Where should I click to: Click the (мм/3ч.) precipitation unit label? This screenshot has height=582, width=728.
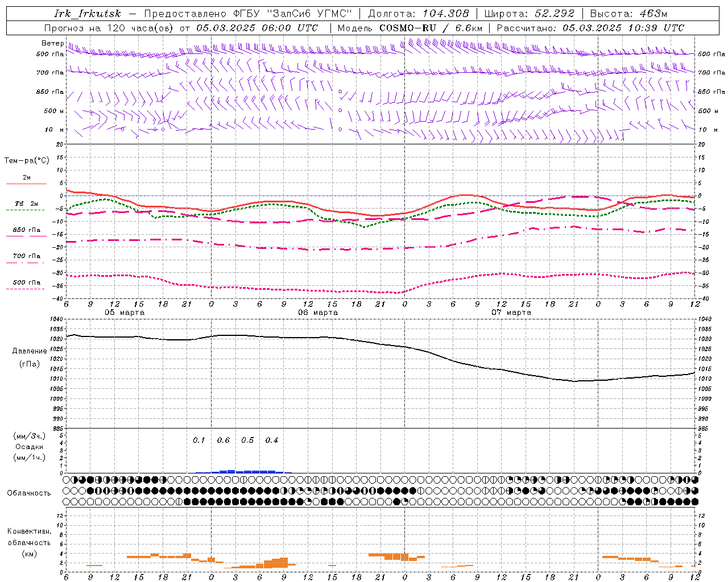coord(30,436)
